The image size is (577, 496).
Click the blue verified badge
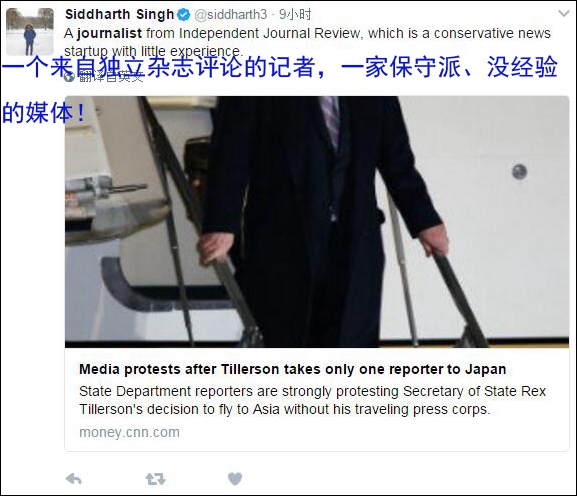pos(184,15)
